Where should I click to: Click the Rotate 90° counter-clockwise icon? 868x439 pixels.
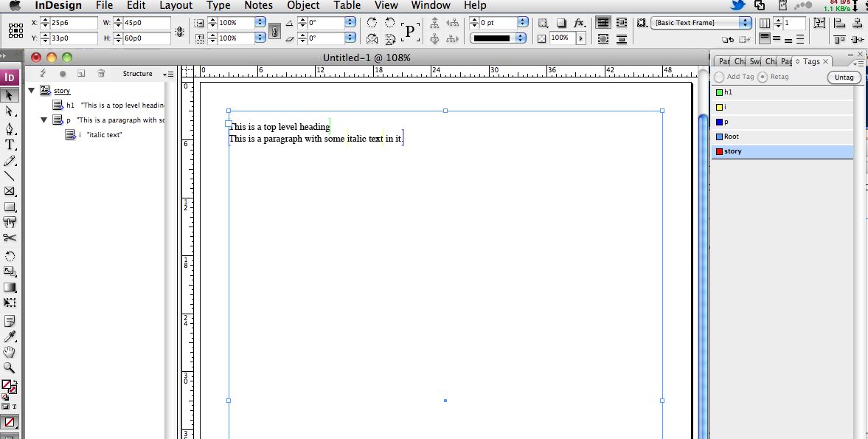(x=389, y=23)
